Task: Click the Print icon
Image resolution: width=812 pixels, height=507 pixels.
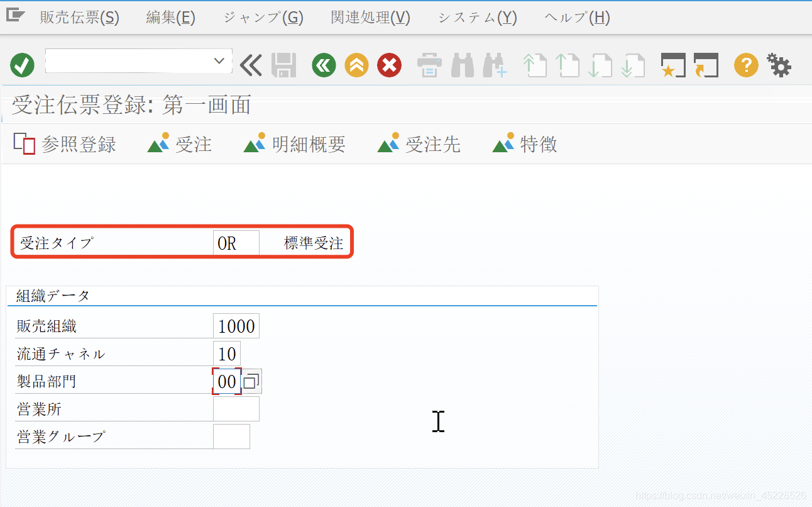Action: (x=429, y=65)
